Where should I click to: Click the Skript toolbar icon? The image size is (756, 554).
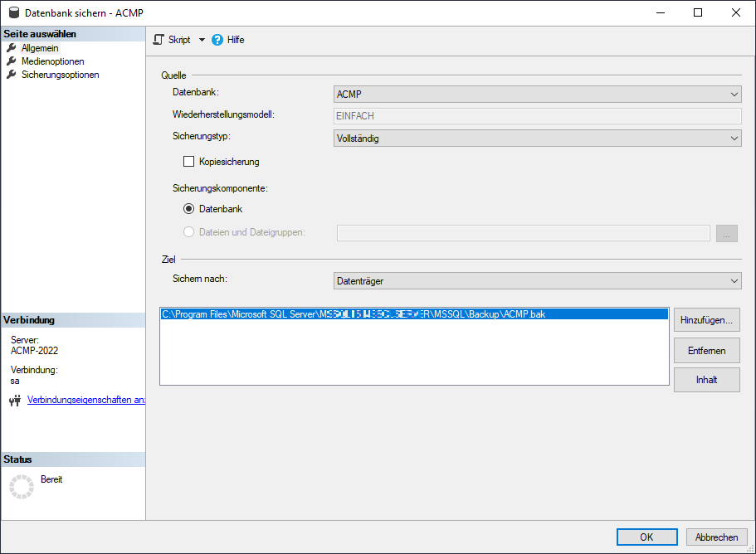[x=158, y=39]
